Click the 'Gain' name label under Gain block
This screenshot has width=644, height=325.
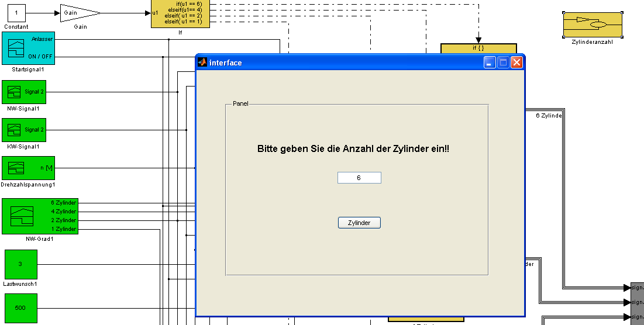click(80, 27)
